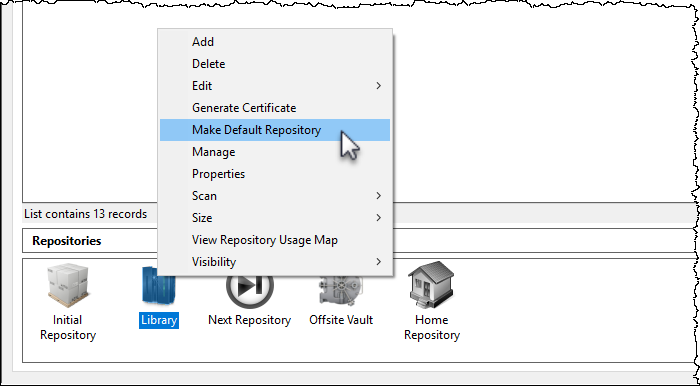Choose Delete from the context menu
Image resolution: width=700 pixels, height=386 pixels.
[x=275, y=64]
